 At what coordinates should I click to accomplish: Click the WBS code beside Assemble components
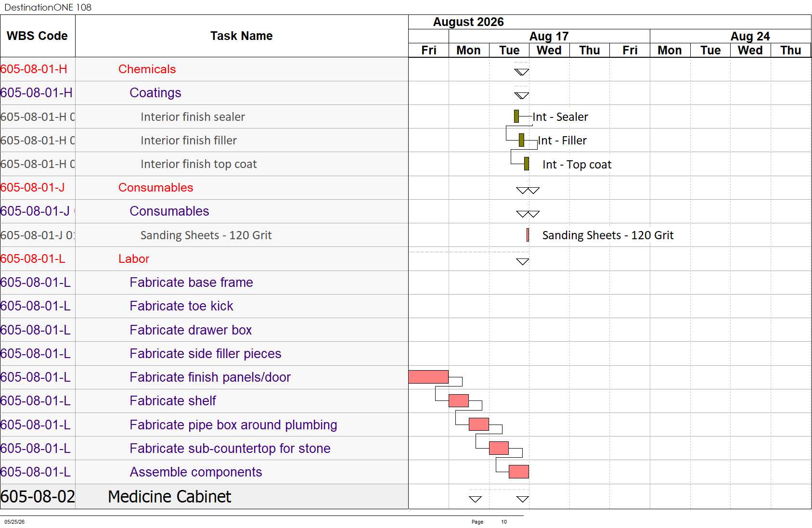pyautogui.click(x=36, y=472)
